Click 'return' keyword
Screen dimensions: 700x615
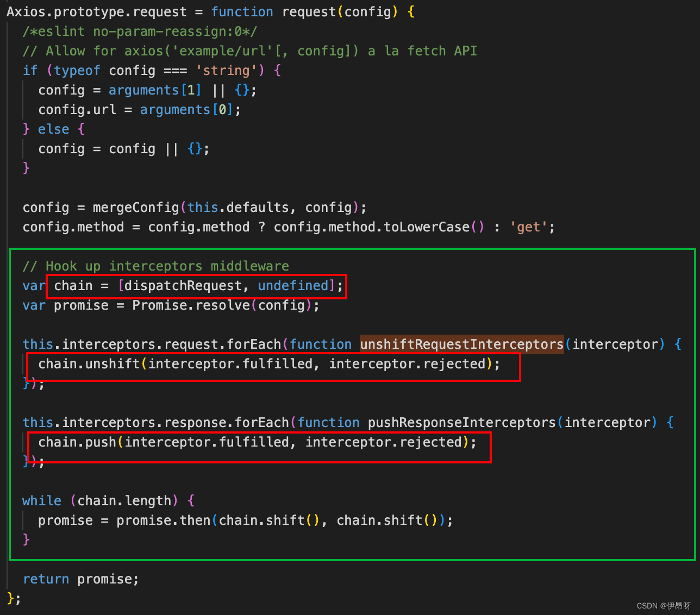click(x=46, y=579)
